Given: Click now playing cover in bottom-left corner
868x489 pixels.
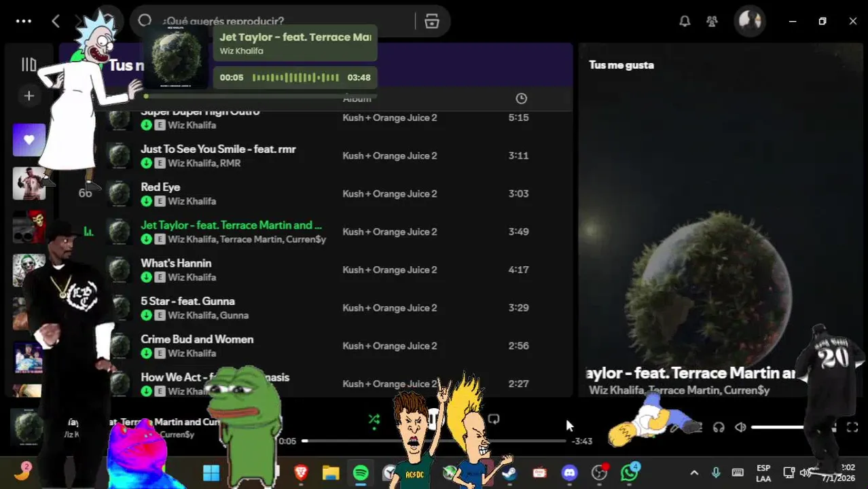Looking at the screenshot, I should pos(29,427).
